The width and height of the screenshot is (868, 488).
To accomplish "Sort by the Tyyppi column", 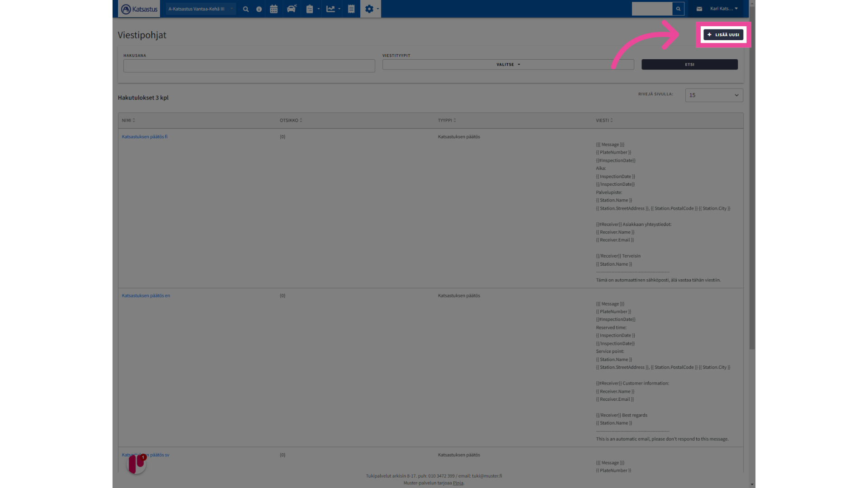I will pyautogui.click(x=447, y=121).
